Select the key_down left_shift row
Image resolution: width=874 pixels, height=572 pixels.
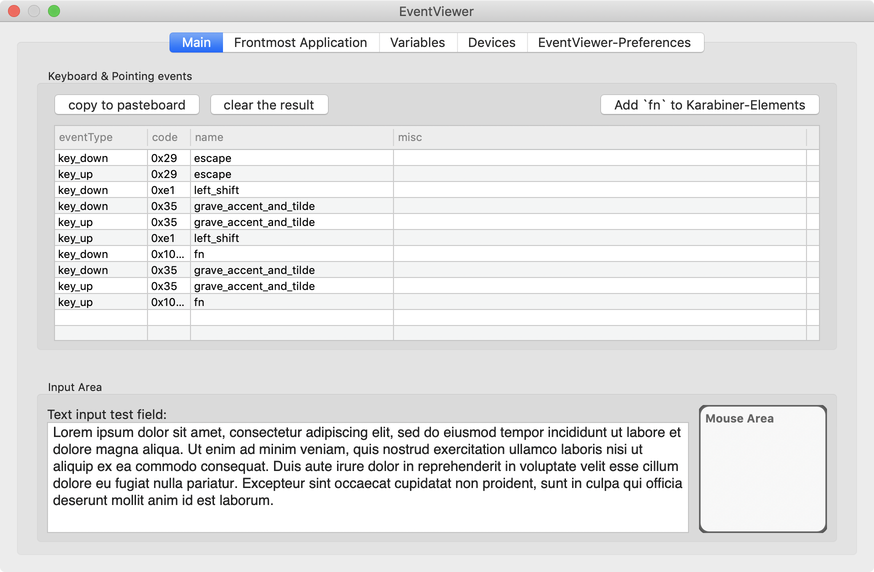(x=437, y=190)
